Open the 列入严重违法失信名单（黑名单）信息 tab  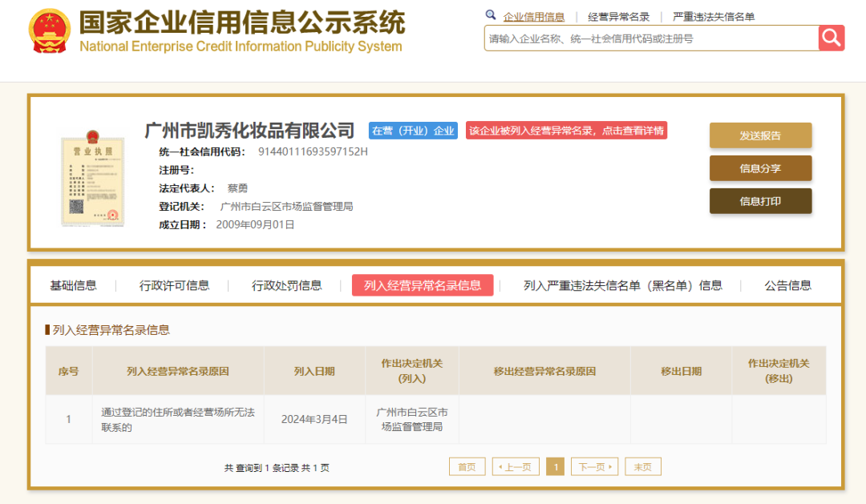623,285
